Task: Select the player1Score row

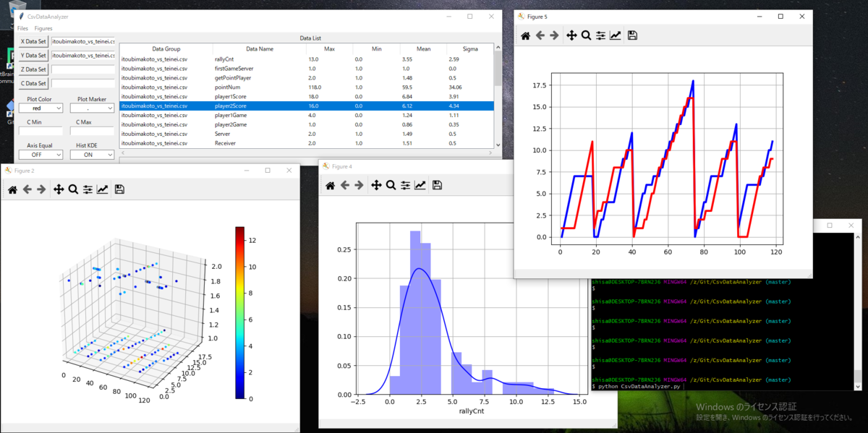Action: (307, 96)
